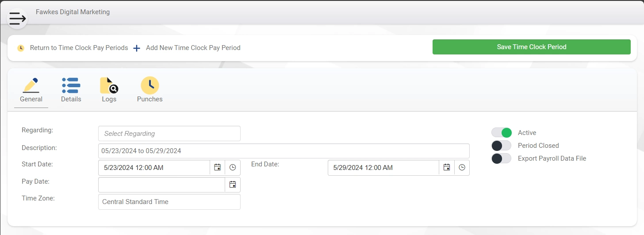Viewport: 644px width, 235px height.
Task: Open End Date time picker clock icon
Action: coord(462,168)
